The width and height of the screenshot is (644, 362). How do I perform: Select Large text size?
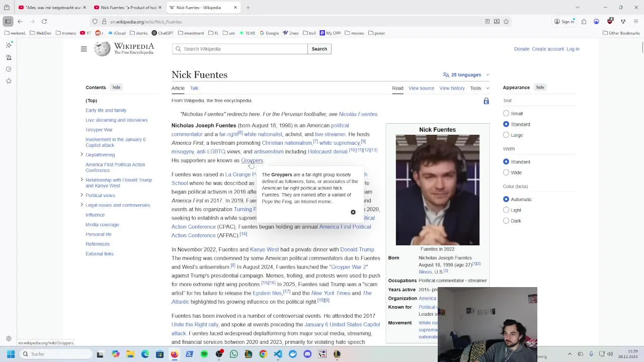point(506,135)
